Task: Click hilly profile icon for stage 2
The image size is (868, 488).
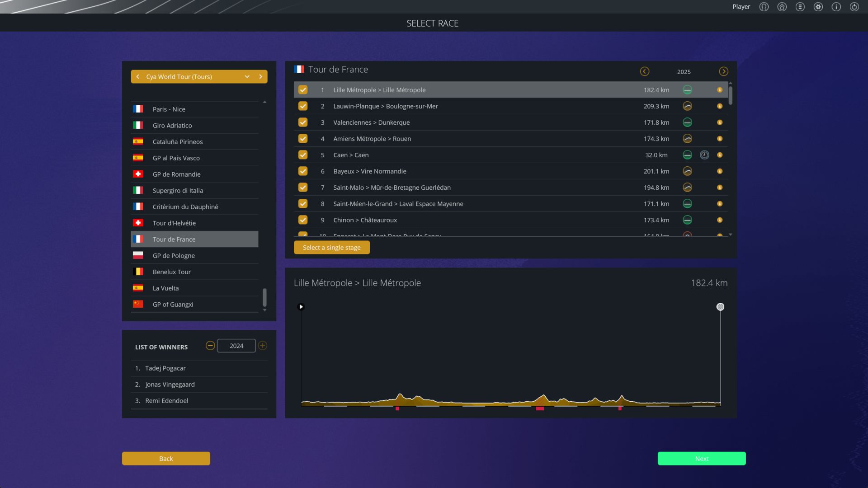Action: [687, 106]
